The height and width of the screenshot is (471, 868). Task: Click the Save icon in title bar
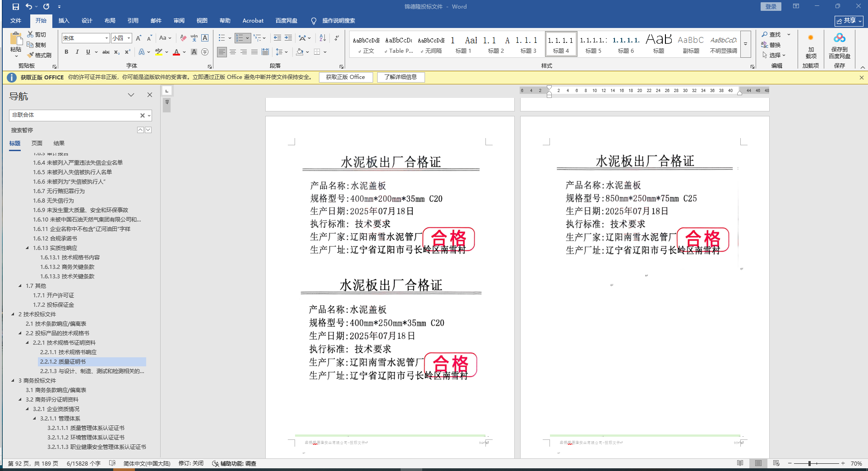(16, 7)
